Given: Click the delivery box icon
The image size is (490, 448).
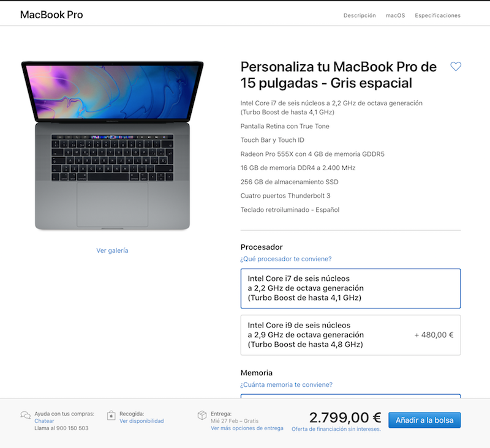Looking at the screenshot, I should (202, 415).
